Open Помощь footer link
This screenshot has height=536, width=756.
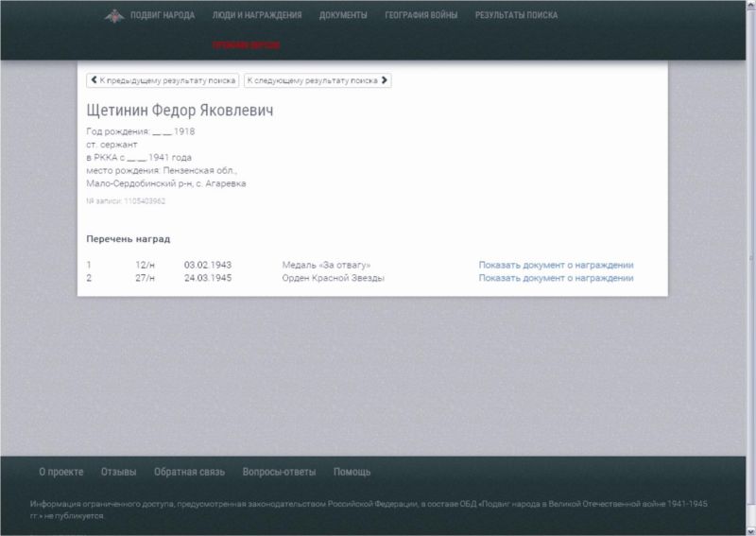click(352, 472)
